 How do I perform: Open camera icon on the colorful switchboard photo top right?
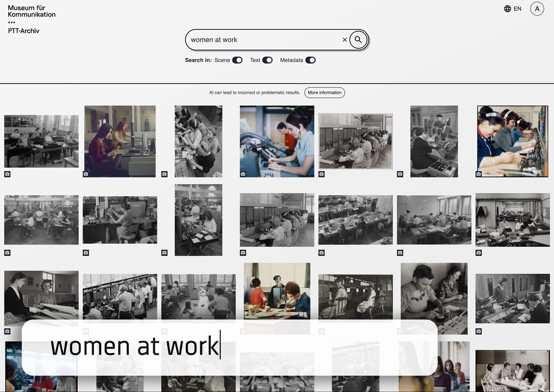click(x=478, y=174)
